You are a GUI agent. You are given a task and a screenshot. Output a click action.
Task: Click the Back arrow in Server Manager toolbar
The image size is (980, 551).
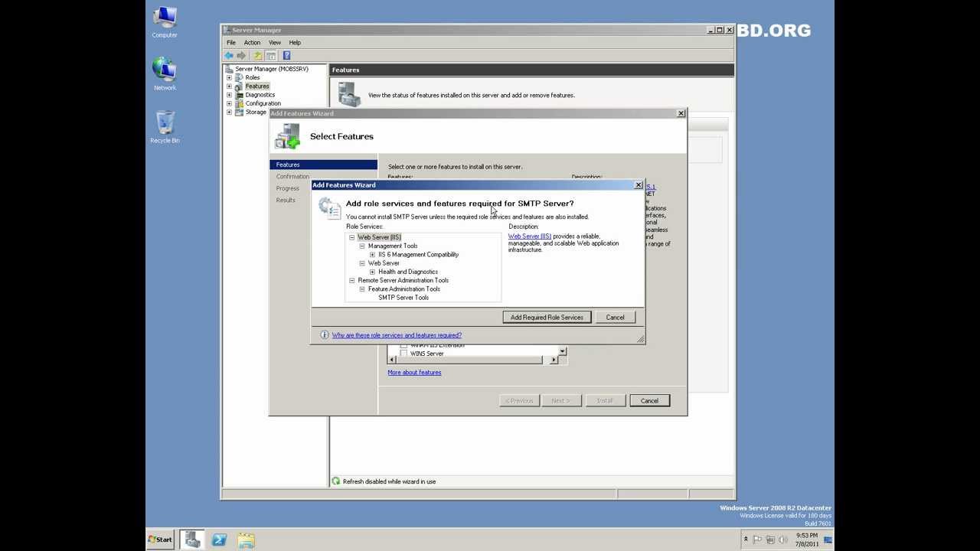[229, 56]
